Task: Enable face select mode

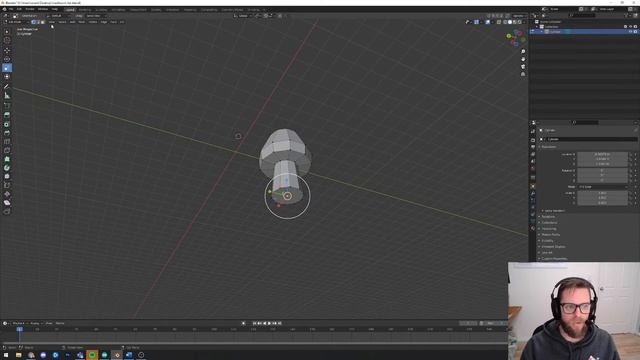Action: pyautogui.click(x=42, y=22)
